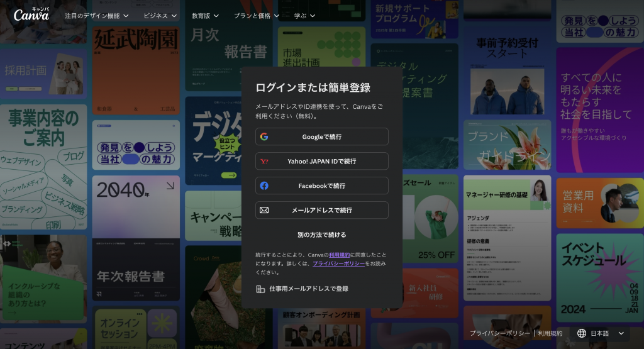
Task: Click the office building icon
Action: tap(260, 289)
